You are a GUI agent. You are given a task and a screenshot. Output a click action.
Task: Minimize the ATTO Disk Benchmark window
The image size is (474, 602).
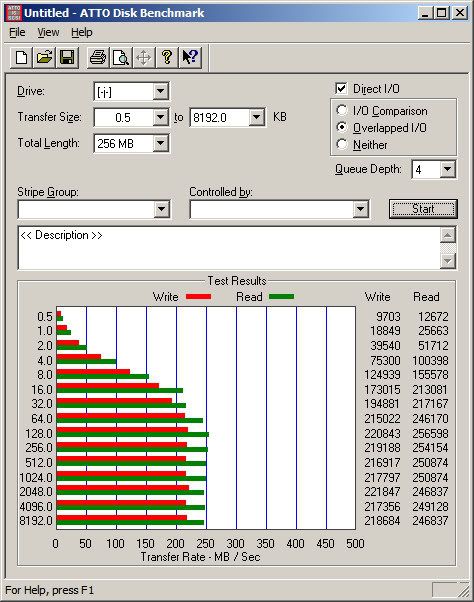tap(425, 13)
